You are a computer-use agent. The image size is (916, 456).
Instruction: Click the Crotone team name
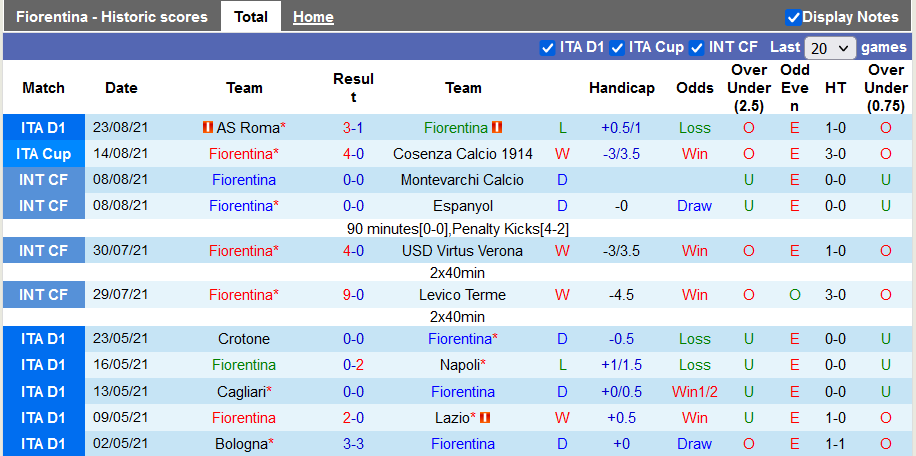tap(244, 339)
